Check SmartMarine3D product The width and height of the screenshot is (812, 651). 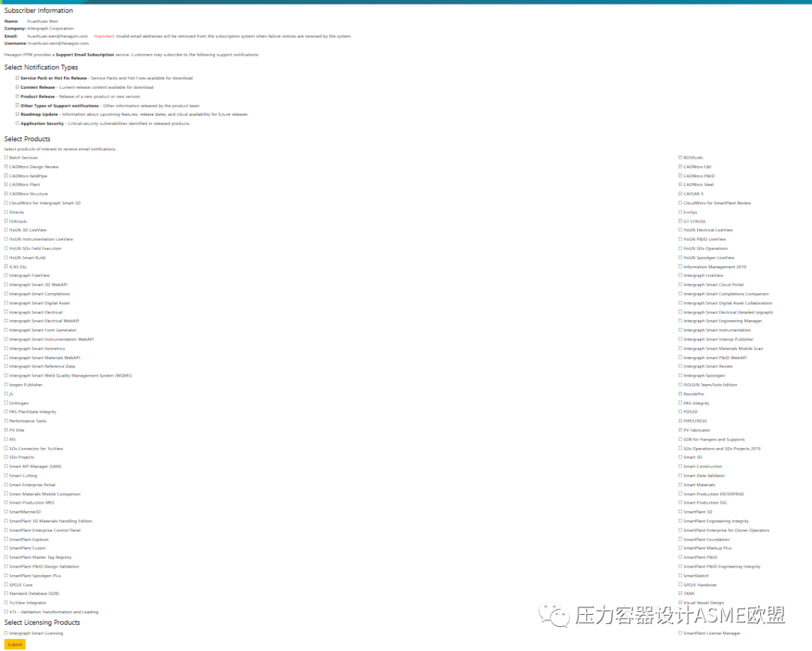click(6, 512)
